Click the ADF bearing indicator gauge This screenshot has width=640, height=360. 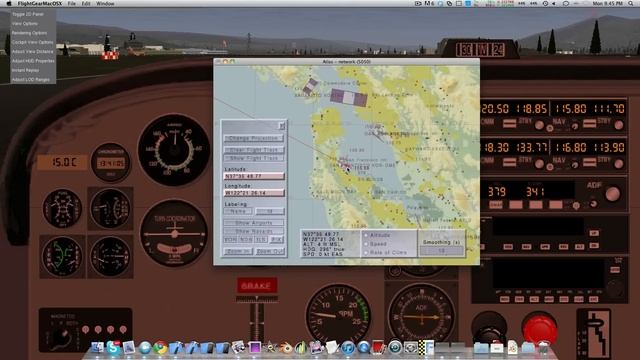coord(421,316)
